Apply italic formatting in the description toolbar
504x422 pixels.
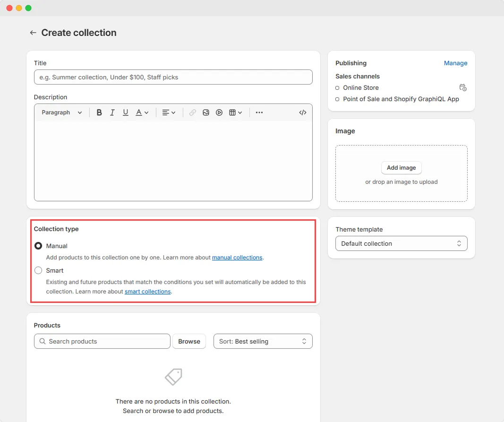(x=112, y=112)
